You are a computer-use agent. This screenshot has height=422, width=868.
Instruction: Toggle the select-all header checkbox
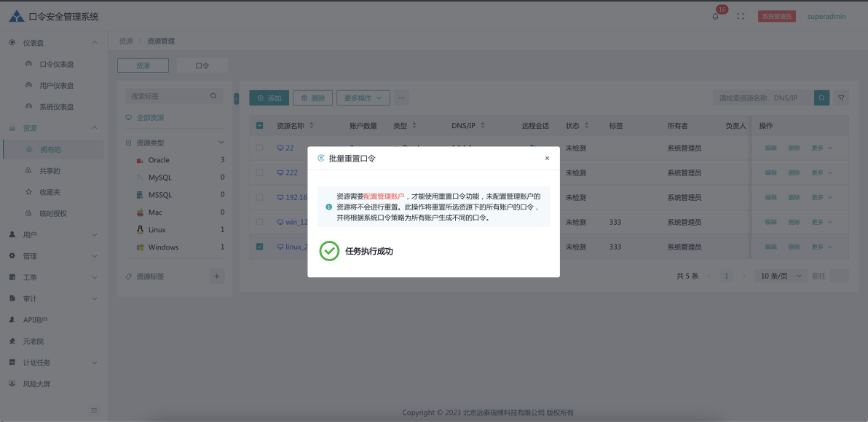pos(260,126)
